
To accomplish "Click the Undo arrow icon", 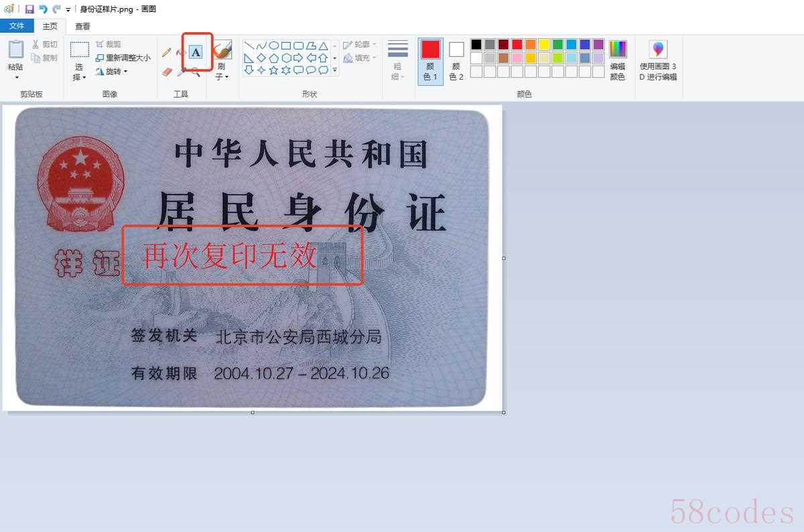I will coord(43,9).
